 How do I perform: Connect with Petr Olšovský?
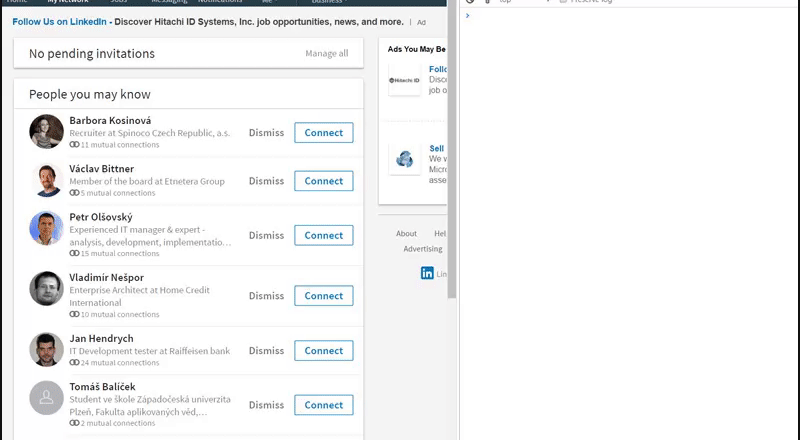323,235
